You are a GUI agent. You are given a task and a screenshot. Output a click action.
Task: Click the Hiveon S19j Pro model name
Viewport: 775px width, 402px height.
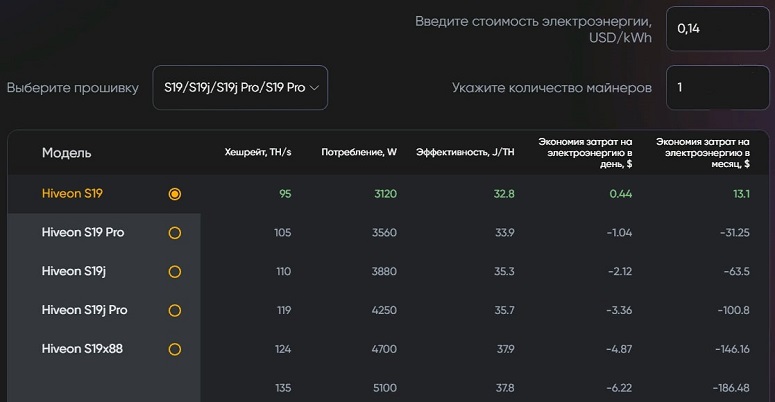[x=85, y=310]
